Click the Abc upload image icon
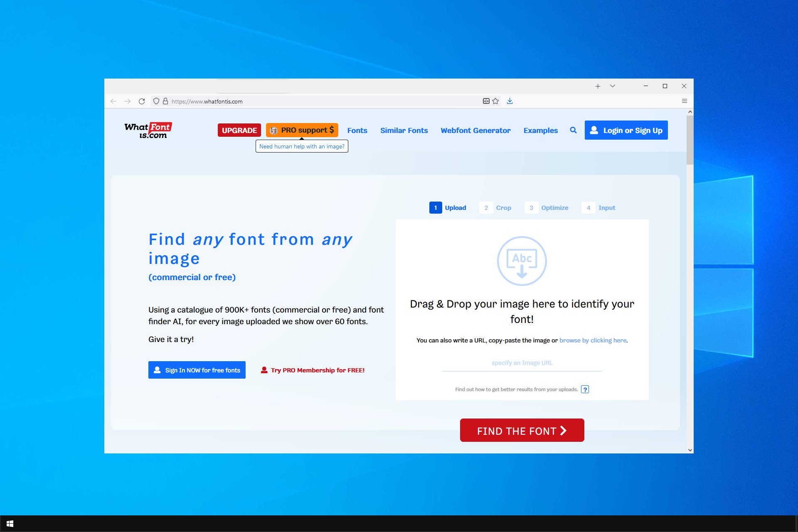Screen dimensions: 798x532 (x=522, y=261)
